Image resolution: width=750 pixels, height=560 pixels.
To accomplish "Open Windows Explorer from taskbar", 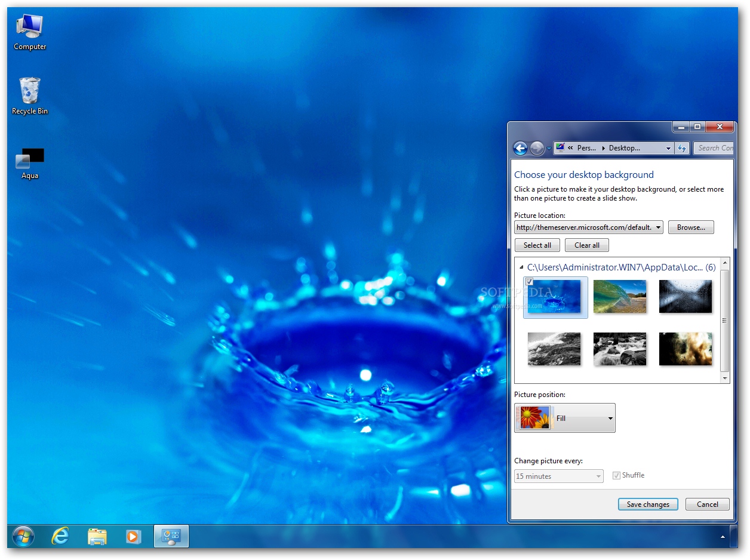I will coord(97,536).
